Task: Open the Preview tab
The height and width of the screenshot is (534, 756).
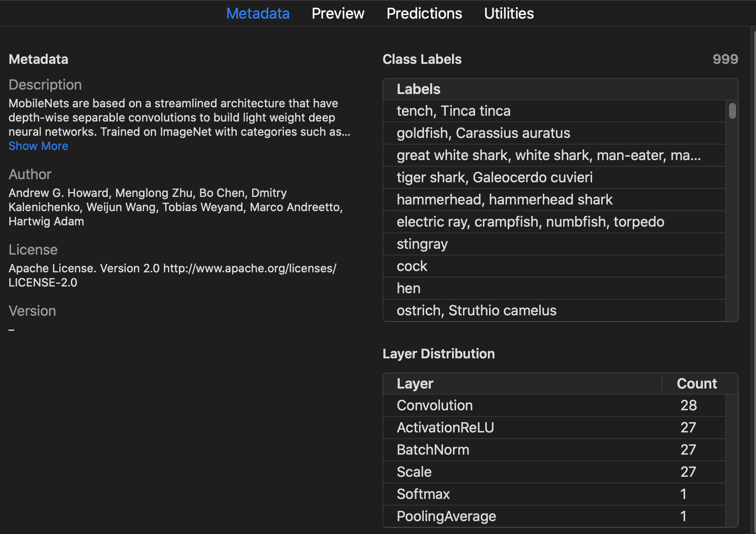Action: click(x=338, y=13)
